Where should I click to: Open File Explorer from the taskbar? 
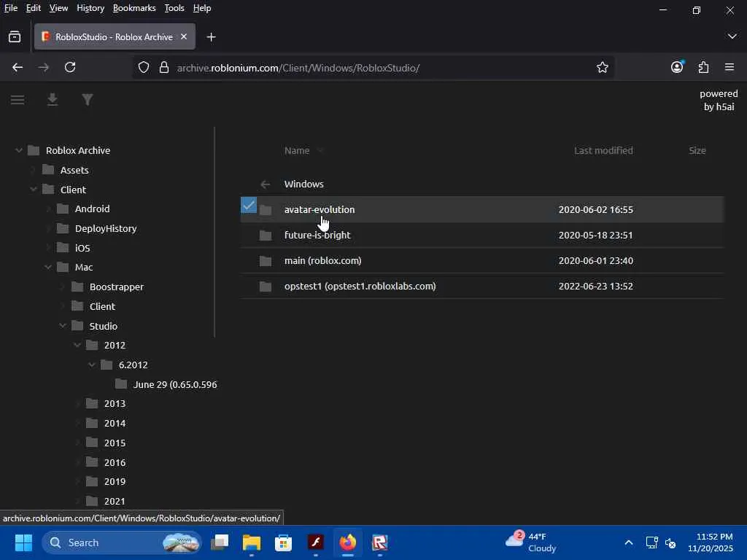coord(252,542)
